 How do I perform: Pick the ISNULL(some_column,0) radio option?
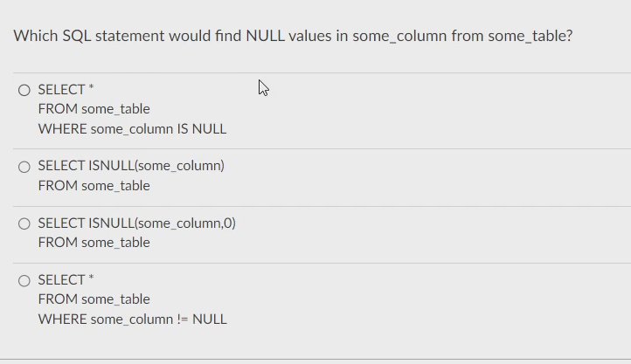point(24,223)
